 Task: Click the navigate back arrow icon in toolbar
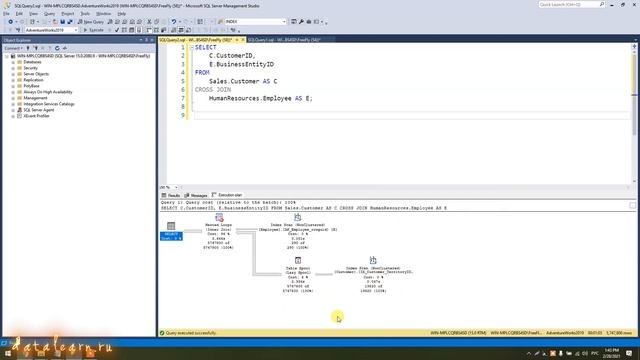tap(11, 22)
